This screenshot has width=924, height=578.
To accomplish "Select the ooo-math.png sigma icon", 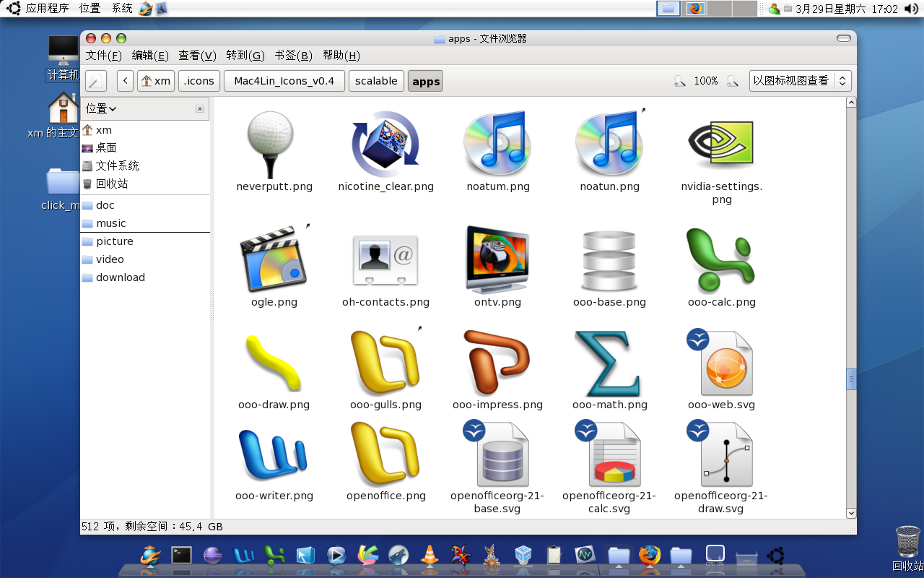I will point(609,363).
